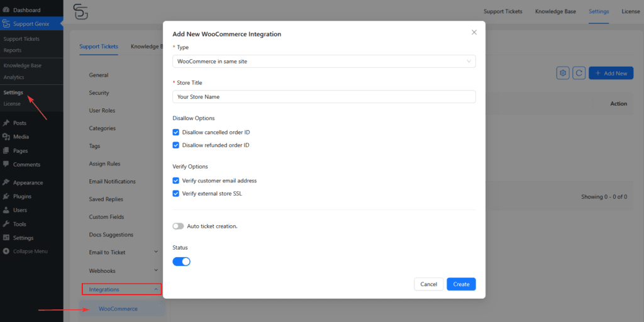Turn off the Status switch

(182, 262)
